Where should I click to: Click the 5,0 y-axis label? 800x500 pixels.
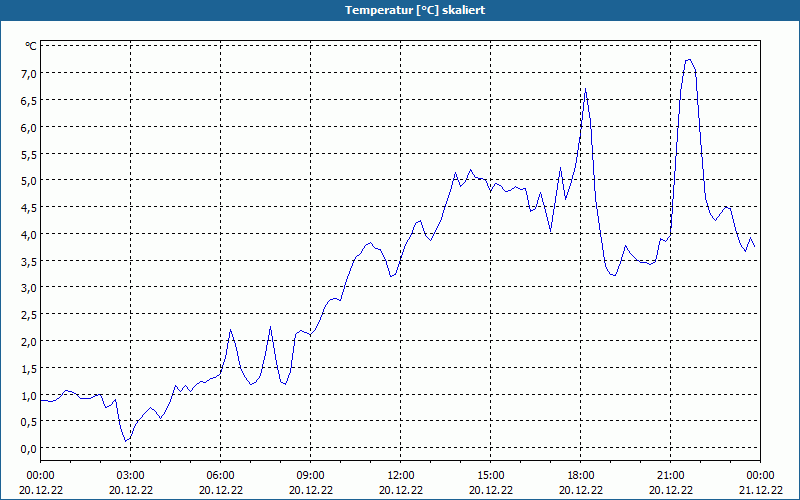[x=29, y=181]
